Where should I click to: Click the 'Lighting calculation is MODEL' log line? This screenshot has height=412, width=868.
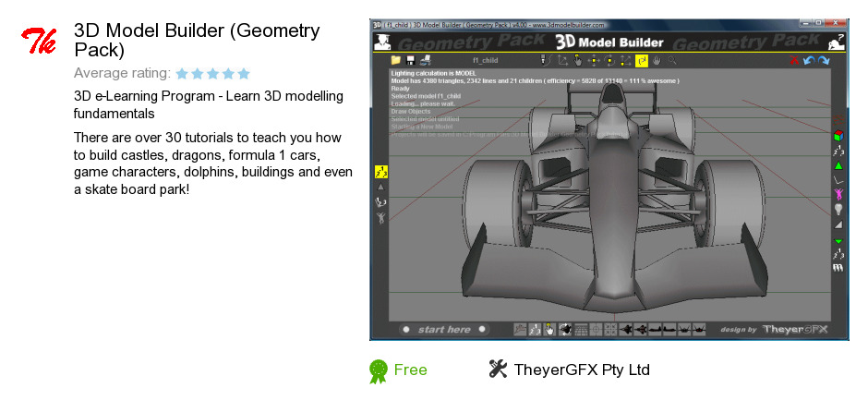[433, 73]
